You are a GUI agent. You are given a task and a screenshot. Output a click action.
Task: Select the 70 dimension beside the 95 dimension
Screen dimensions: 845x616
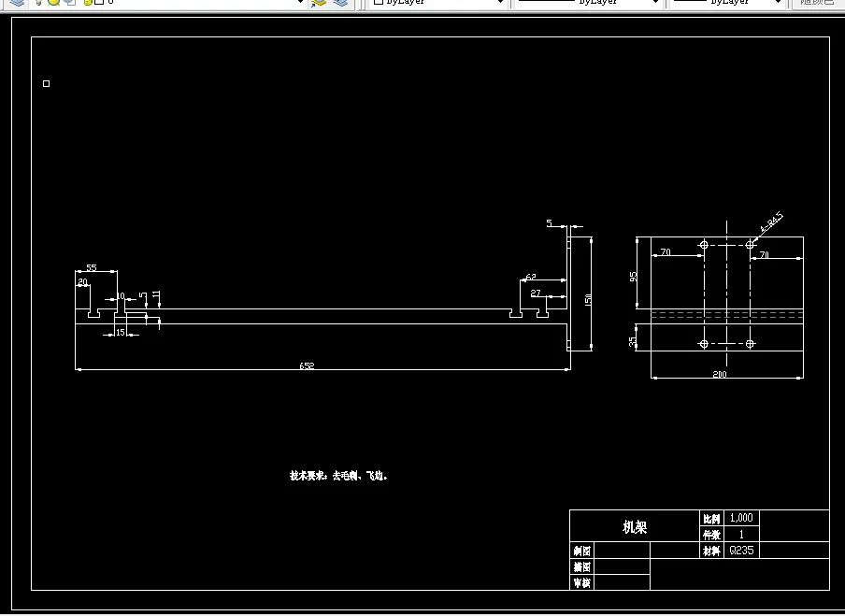tap(666, 251)
